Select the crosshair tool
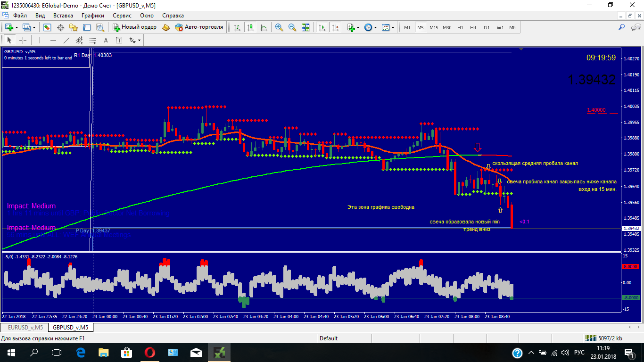The image size is (644, 362). point(22,40)
